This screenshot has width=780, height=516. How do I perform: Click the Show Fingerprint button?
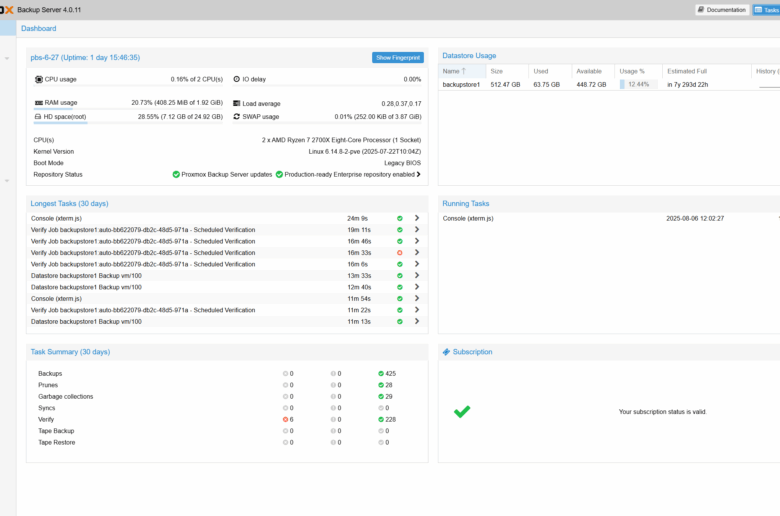point(398,58)
